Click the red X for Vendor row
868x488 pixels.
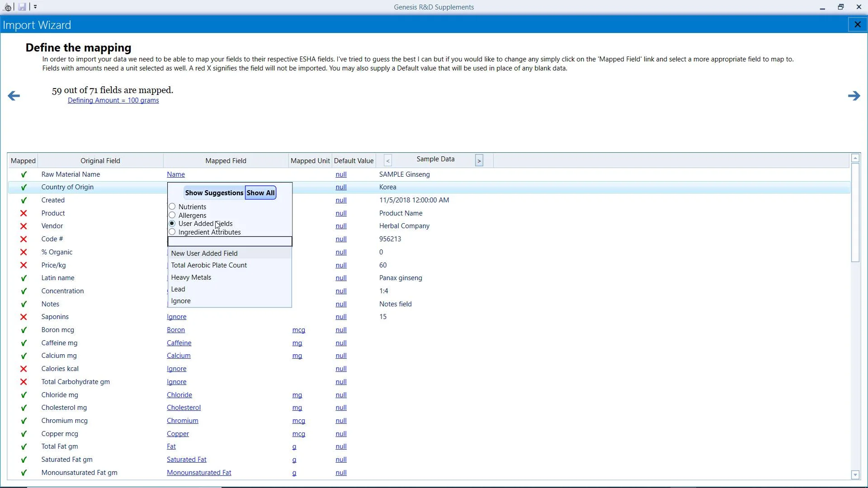click(x=24, y=226)
